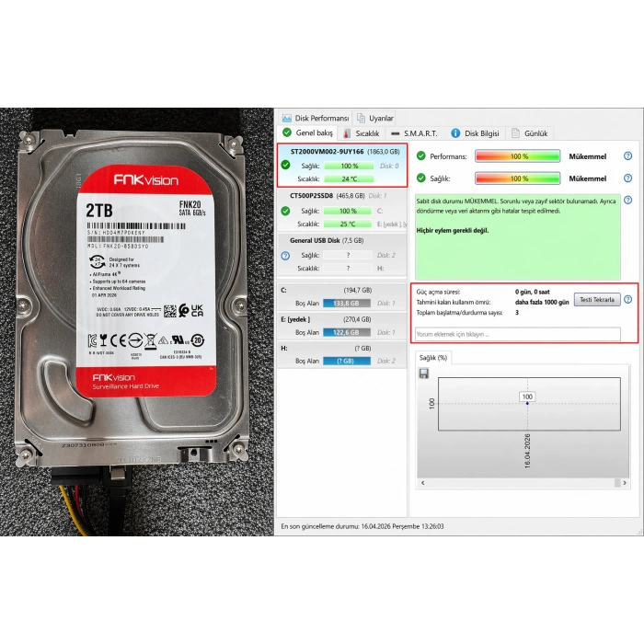
Task: Open the Günlük tab
Action: [x=529, y=133]
